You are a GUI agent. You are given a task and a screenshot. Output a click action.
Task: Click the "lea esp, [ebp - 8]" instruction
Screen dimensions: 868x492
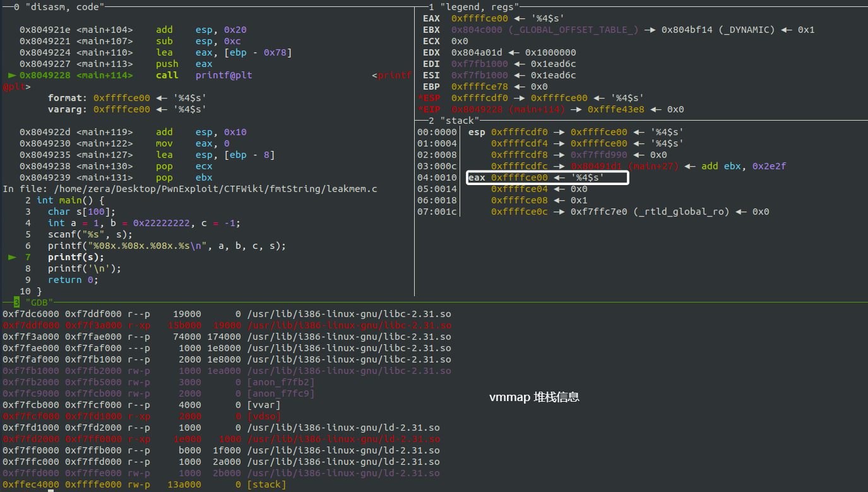(x=215, y=155)
